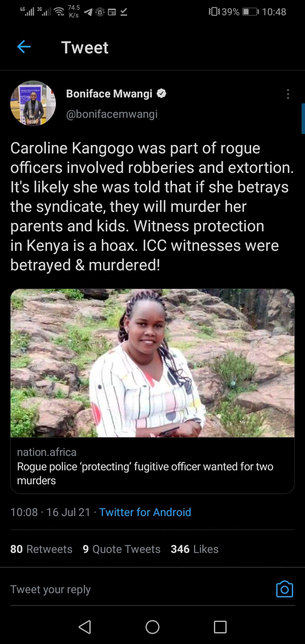Open the three-dot tweet options menu
This screenshot has height=644, width=305.
pyautogui.click(x=288, y=94)
